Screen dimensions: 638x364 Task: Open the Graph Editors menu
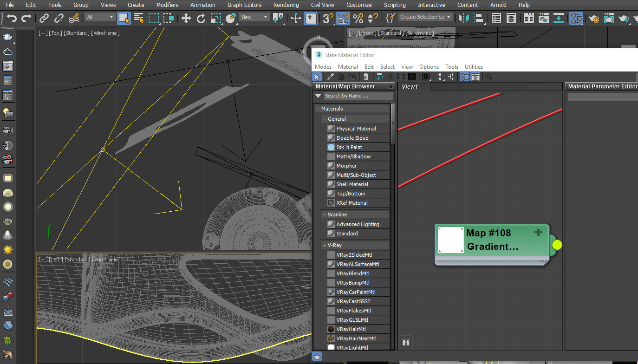(x=244, y=5)
